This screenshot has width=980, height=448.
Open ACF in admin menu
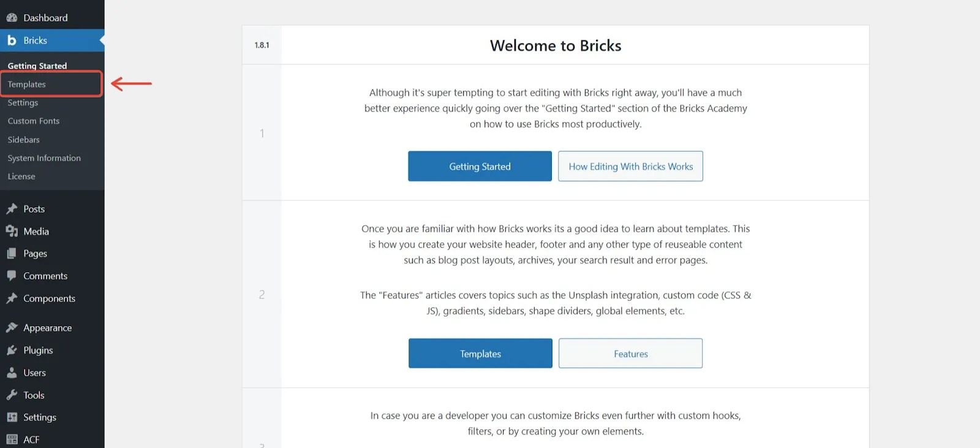point(52,439)
